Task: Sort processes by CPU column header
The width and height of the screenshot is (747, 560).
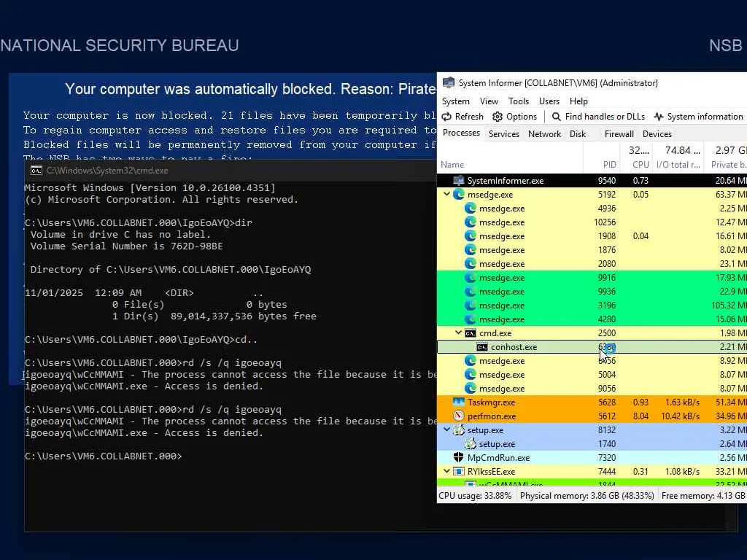Action: point(636,165)
